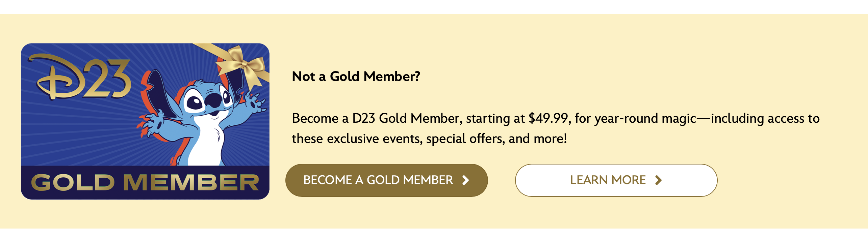Open the Learn More link button
The width and height of the screenshot is (868, 240).
tap(616, 180)
